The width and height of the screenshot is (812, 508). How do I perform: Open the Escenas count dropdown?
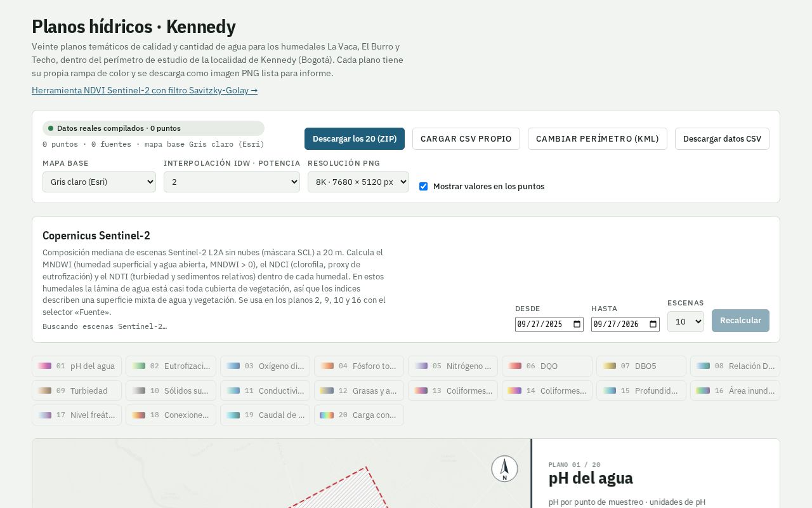pyautogui.click(x=686, y=321)
